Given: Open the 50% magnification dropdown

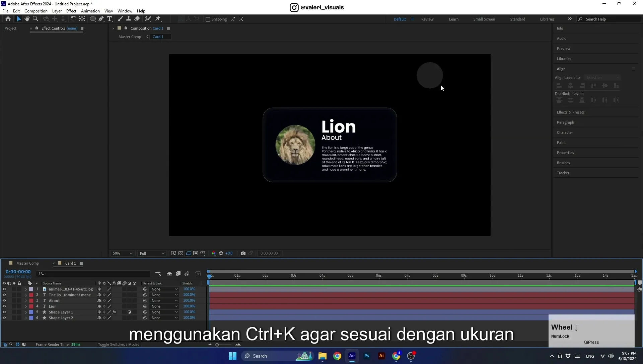Looking at the screenshot, I should click(x=122, y=253).
